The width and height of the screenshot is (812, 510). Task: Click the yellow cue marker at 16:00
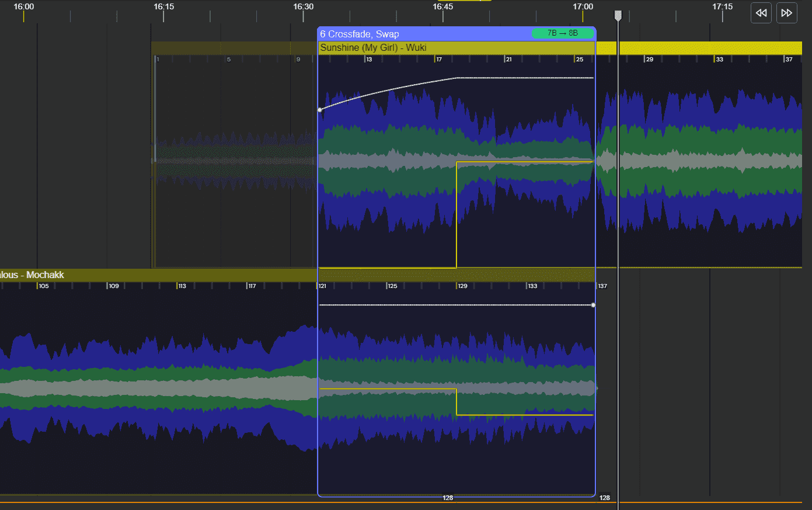(x=24, y=16)
